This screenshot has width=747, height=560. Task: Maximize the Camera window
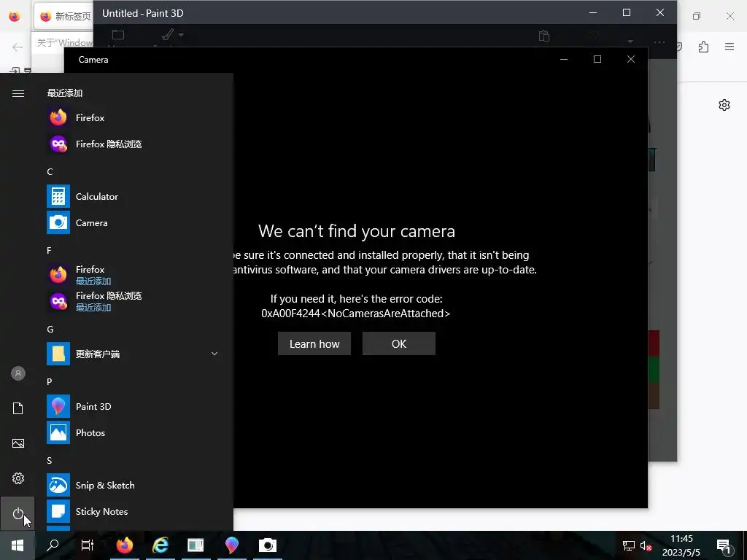tap(597, 59)
